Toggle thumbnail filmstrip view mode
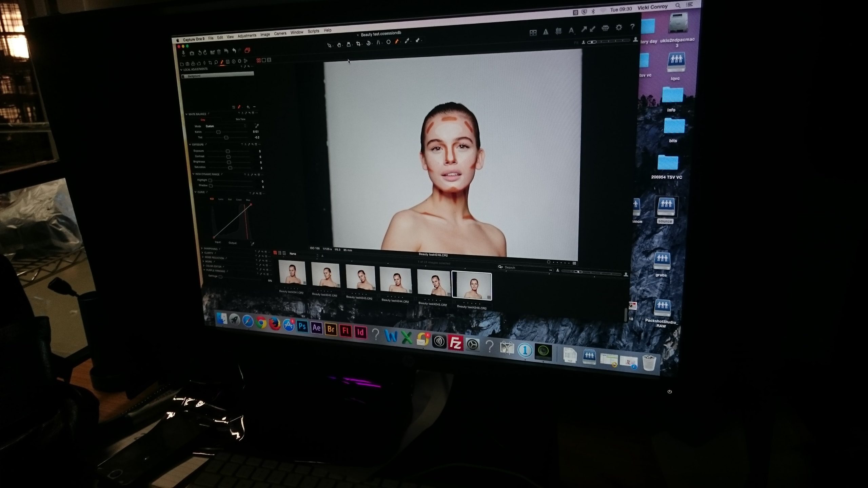The height and width of the screenshot is (488, 868). click(275, 253)
